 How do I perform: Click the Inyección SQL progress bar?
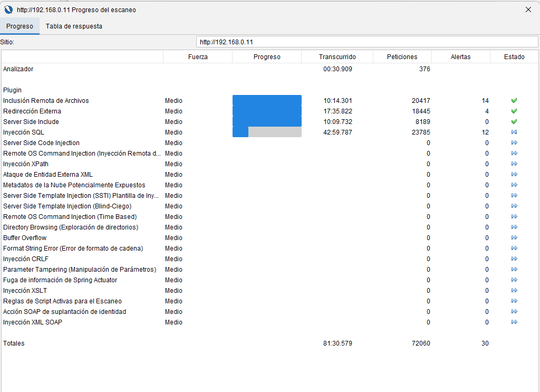coord(267,132)
